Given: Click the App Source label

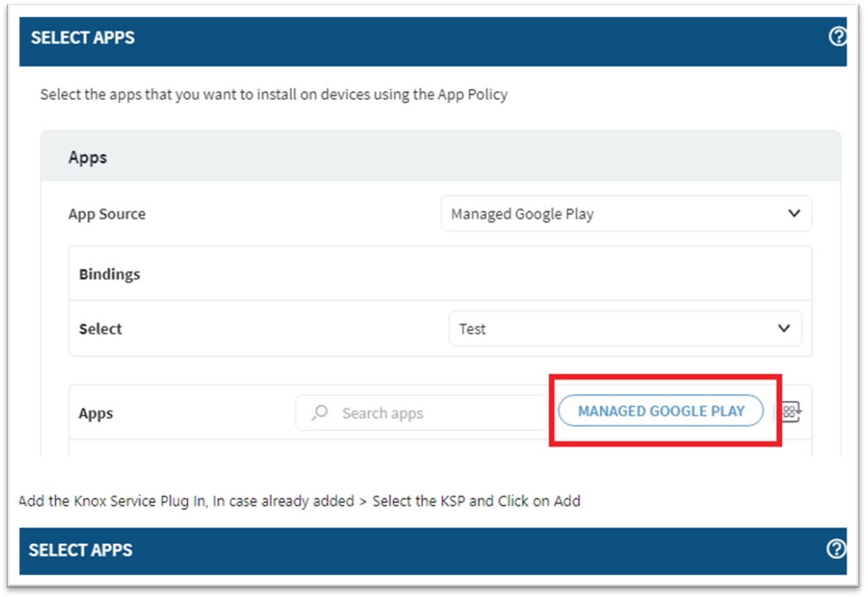Looking at the screenshot, I should tap(107, 214).
